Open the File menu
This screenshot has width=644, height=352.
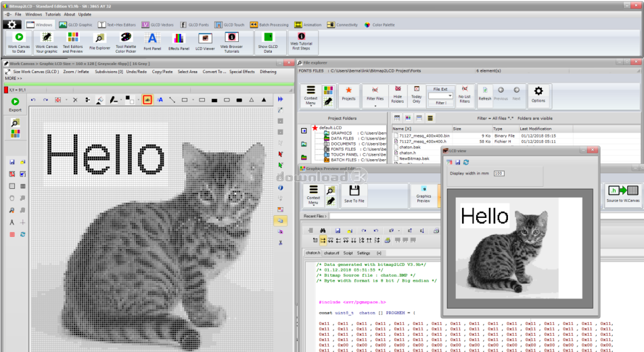pos(18,14)
